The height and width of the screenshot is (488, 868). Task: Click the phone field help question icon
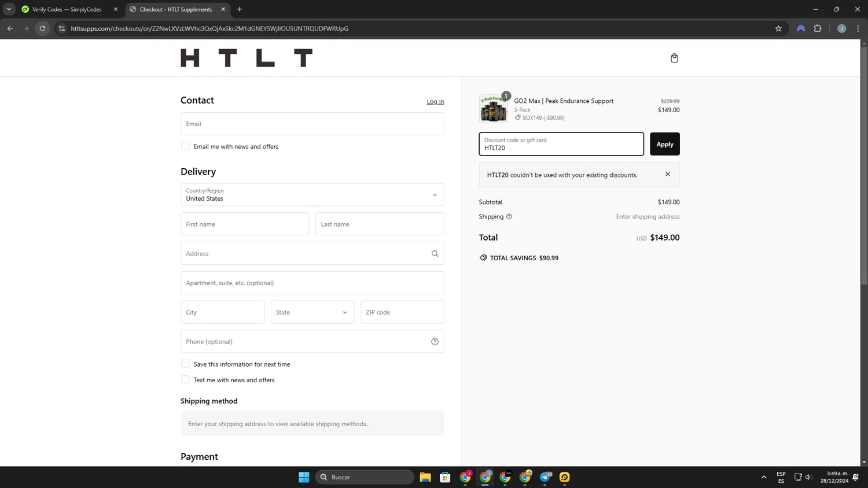pyautogui.click(x=435, y=342)
